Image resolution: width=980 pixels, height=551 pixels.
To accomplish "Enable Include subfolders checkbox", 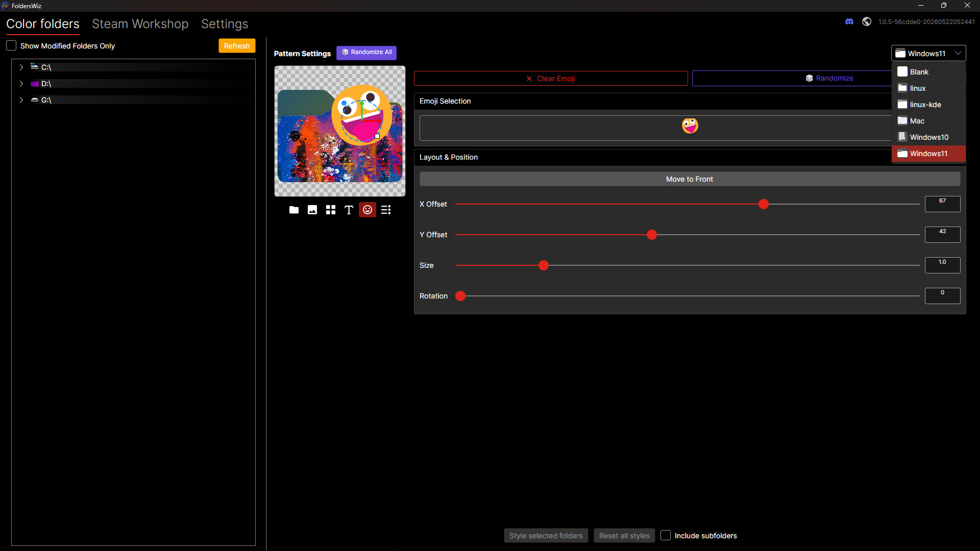I will [666, 535].
